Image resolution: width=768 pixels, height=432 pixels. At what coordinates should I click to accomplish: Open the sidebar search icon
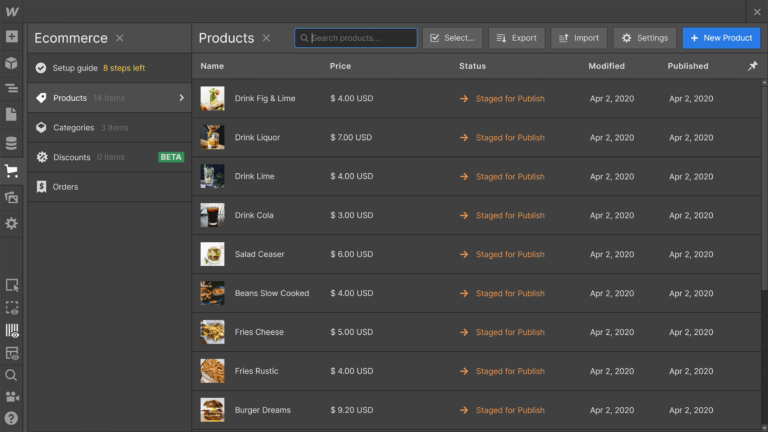click(x=12, y=376)
